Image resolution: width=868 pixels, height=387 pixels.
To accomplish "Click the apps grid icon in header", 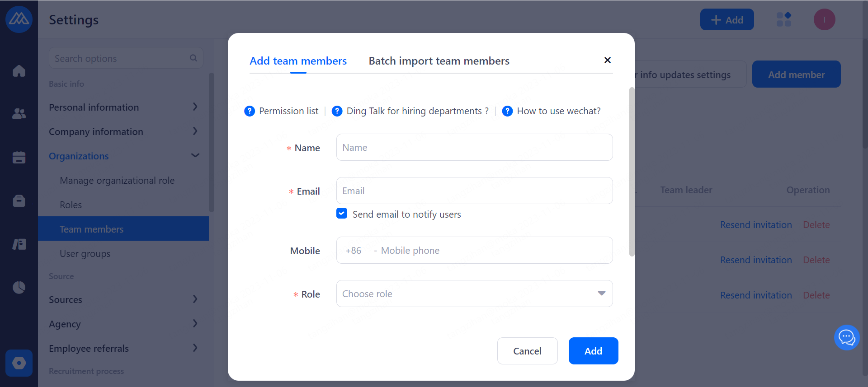I will 783,19.
